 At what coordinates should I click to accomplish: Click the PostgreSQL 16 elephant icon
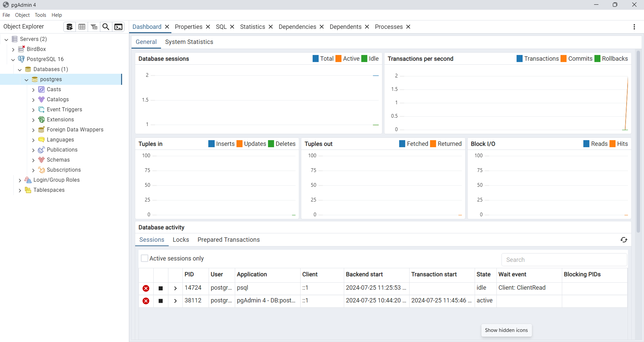tap(21, 59)
